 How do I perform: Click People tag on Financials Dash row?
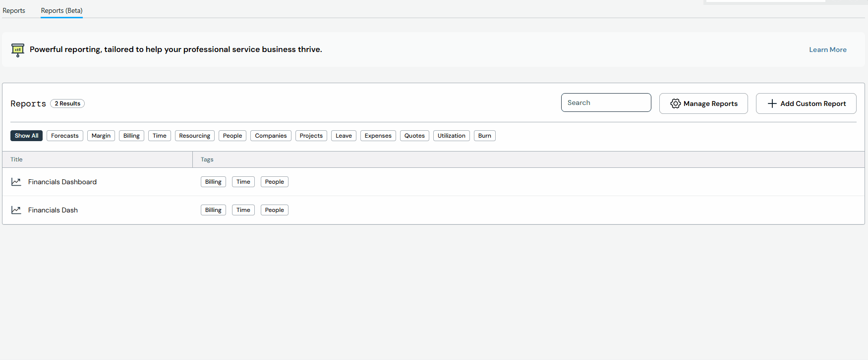coord(274,210)
